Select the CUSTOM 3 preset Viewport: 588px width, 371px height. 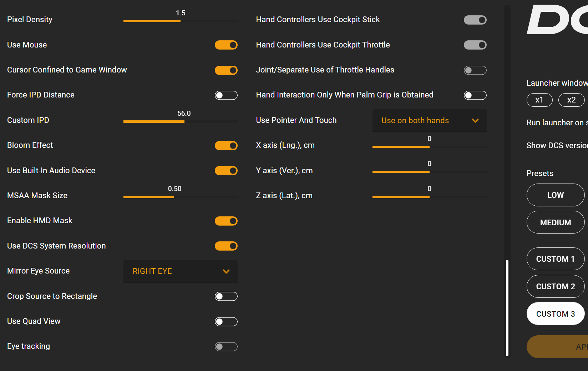coord(555,314)
